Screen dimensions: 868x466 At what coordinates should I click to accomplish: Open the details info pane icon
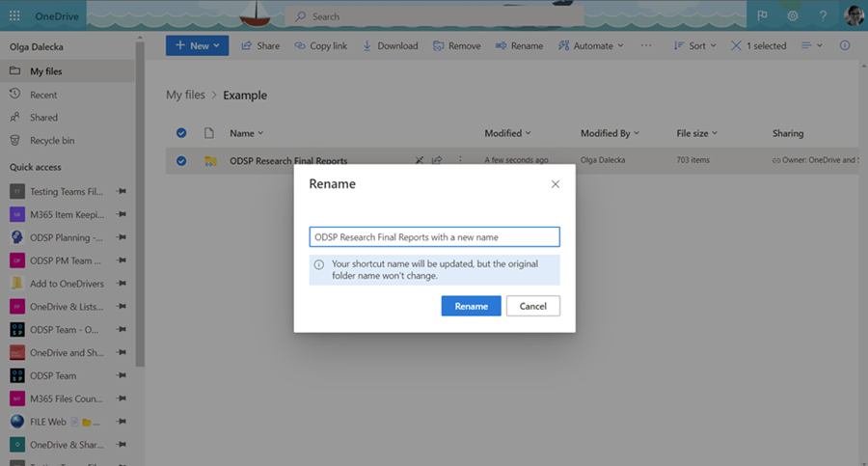coord(844,45)
